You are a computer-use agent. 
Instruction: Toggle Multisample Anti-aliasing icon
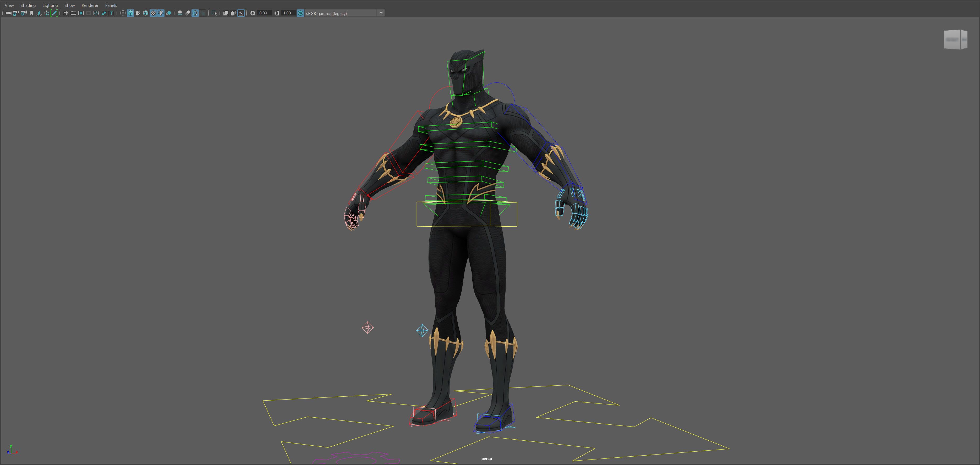195,13
